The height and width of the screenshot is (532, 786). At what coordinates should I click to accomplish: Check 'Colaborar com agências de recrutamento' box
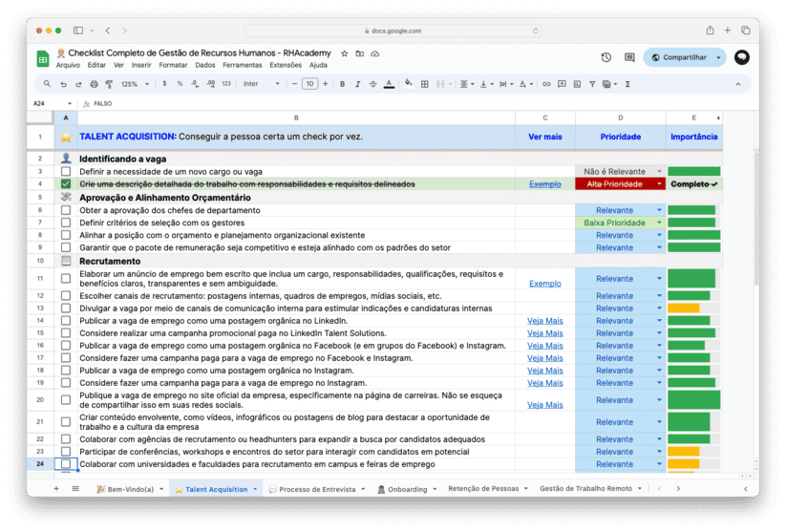(66, 439)
